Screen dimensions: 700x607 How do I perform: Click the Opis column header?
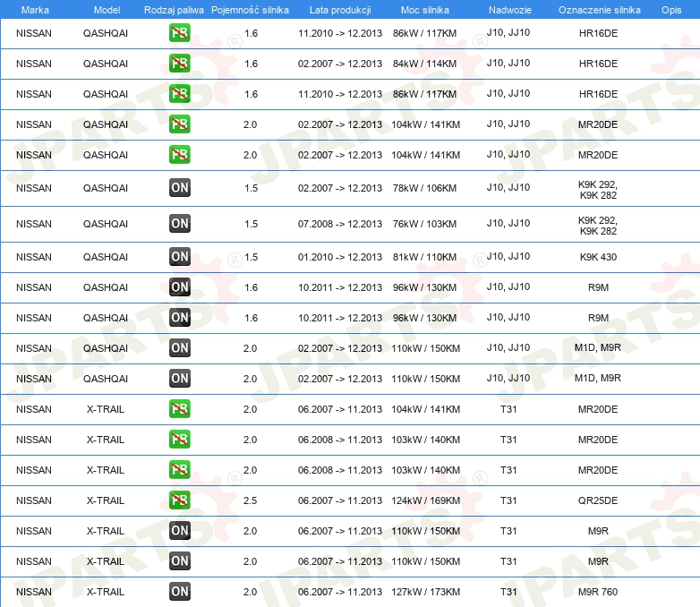[x=671, y=10]
